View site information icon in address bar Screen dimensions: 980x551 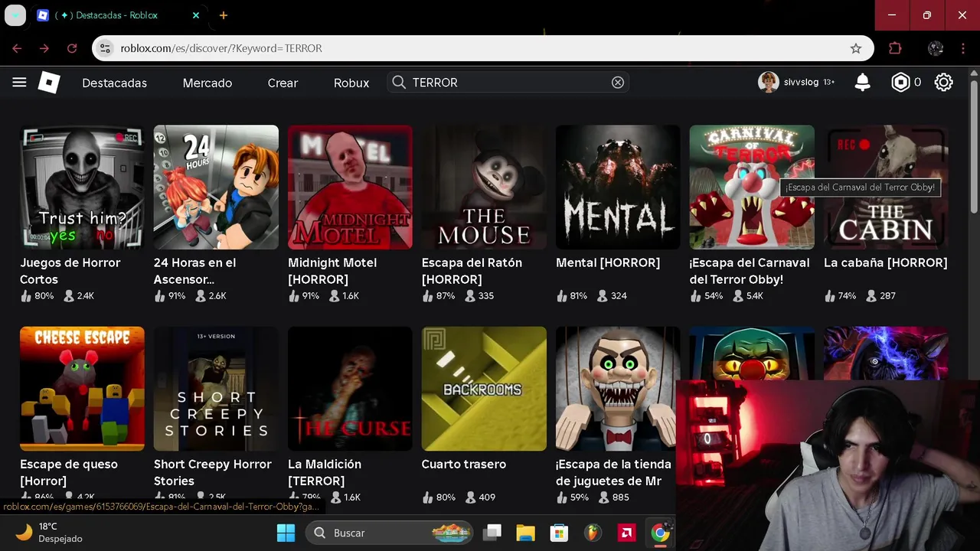[x=106, y=48]
